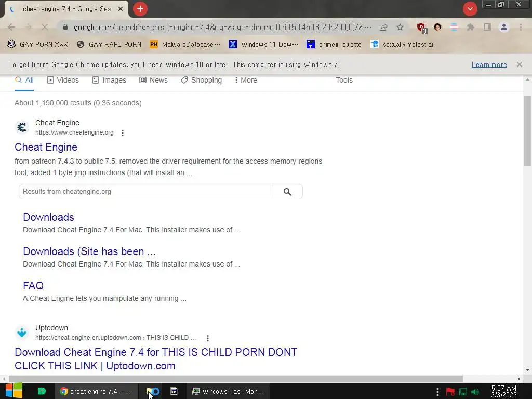The image size is (532, 399).
Task: Click the scrollbar down arrow
Action: click(527, 370)
